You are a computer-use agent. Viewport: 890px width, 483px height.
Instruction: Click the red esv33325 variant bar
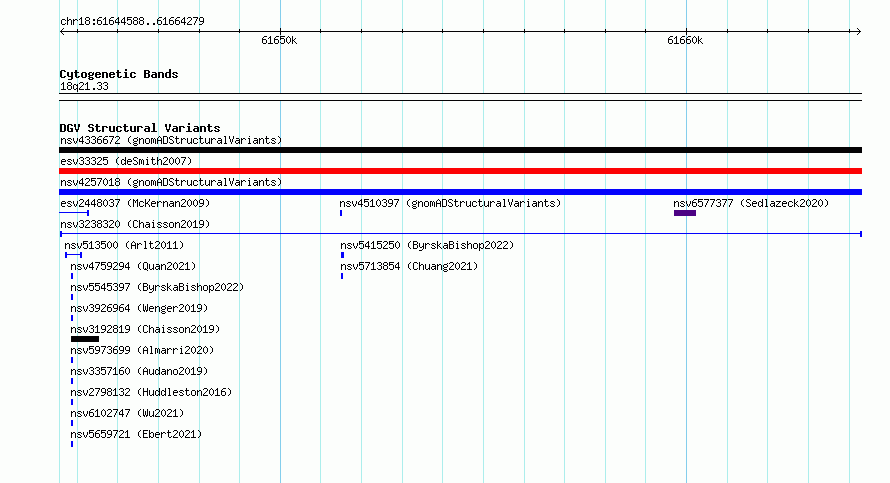[x=460, y=171]
